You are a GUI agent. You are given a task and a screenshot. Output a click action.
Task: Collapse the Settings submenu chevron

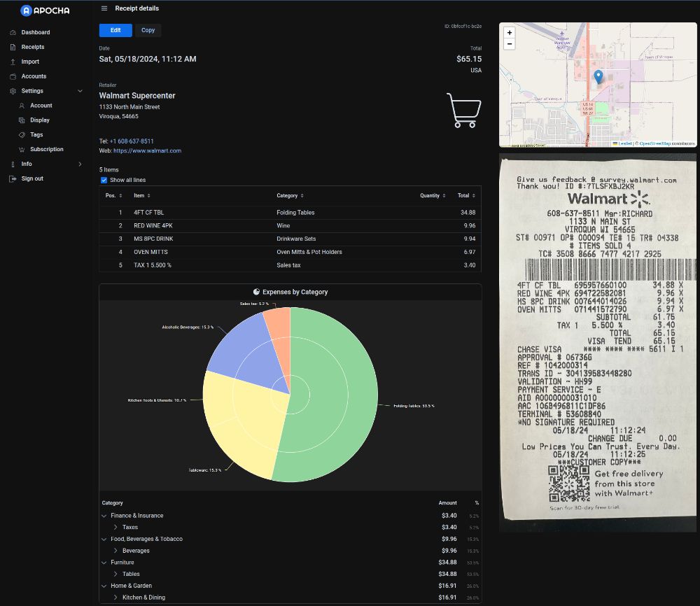click(80, 91)
